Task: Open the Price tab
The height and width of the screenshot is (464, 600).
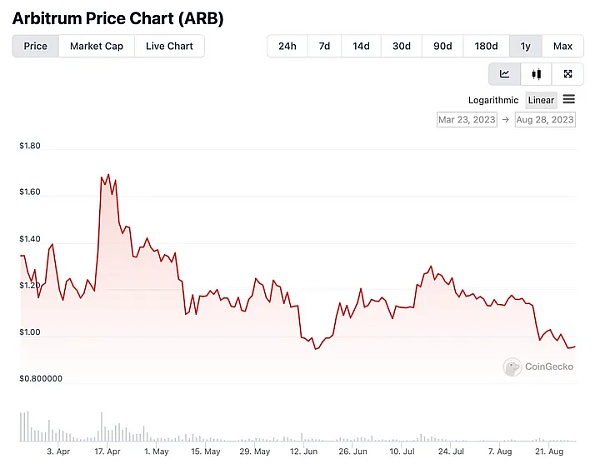Action: click(x=35, y=46)
